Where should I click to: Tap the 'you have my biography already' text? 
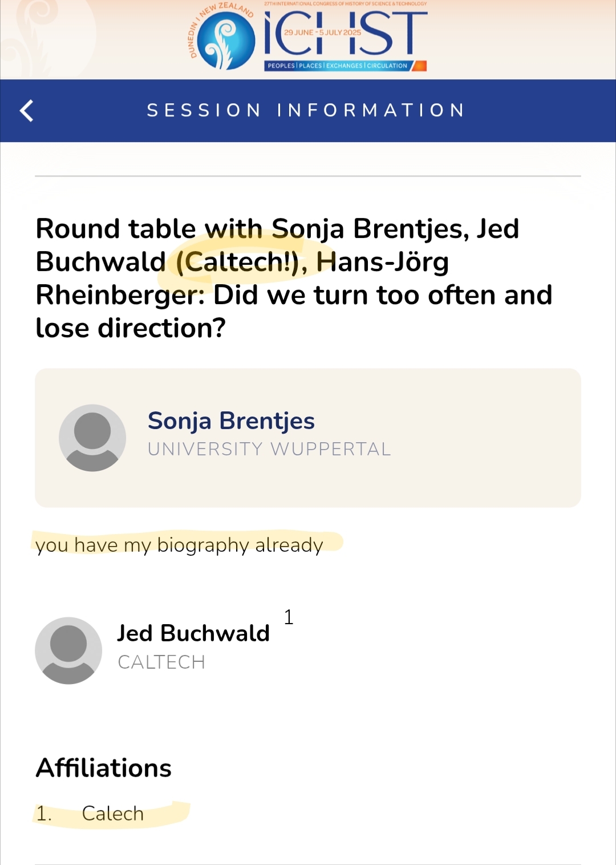[x=179, y=545]
